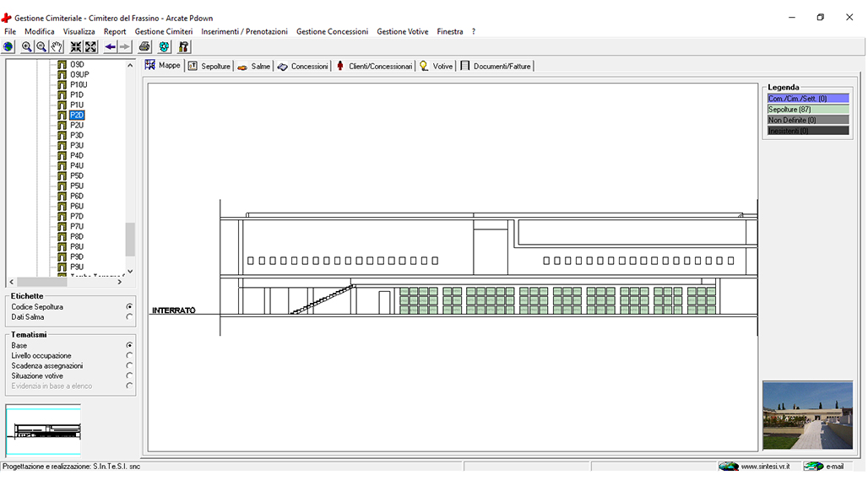Select tree item P4D
The width and height of the screenshot is (868, 486).
[77, 156]
